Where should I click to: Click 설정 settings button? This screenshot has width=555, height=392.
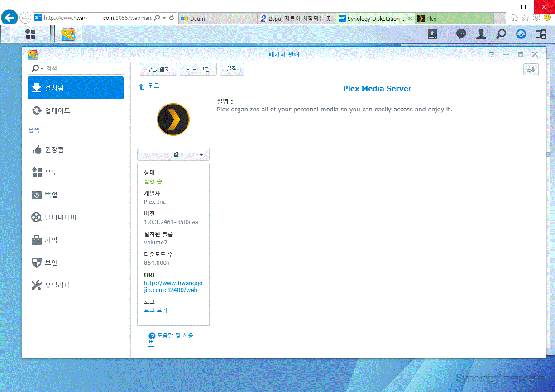tap(232, 69)
